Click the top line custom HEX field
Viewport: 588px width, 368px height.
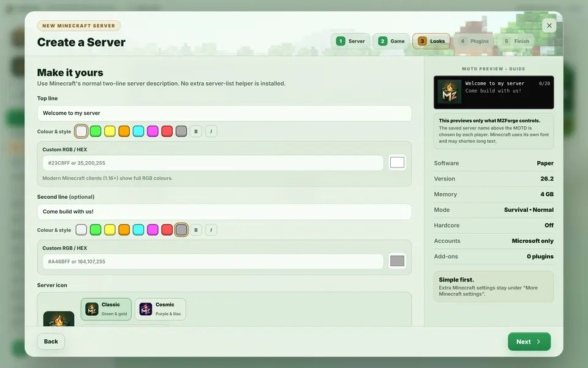coord(213,163)
